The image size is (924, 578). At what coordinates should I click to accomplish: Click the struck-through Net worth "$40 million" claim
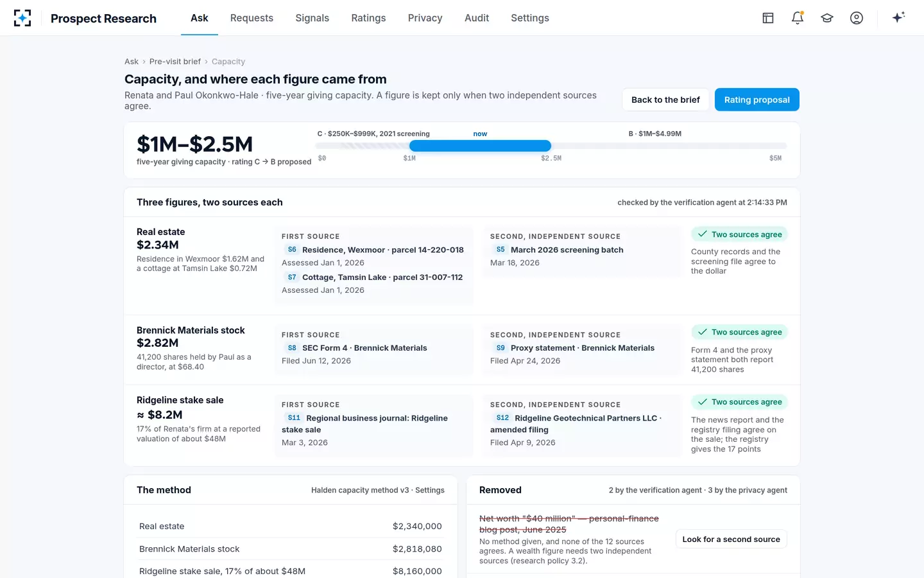pyautogui.click(x=569, y=524)
